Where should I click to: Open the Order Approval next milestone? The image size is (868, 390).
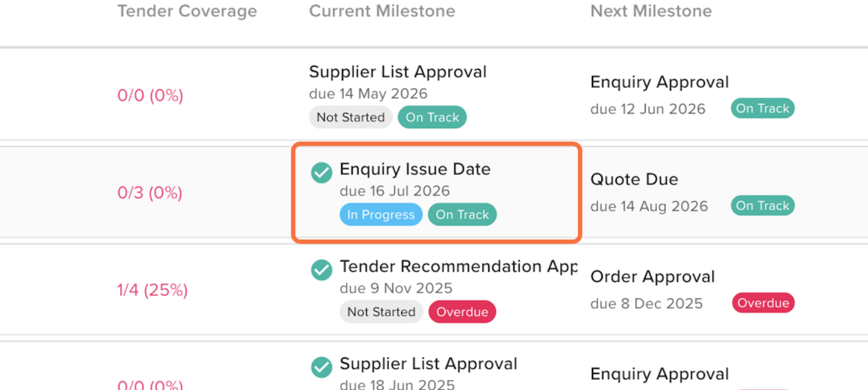[x=652, y=277]
